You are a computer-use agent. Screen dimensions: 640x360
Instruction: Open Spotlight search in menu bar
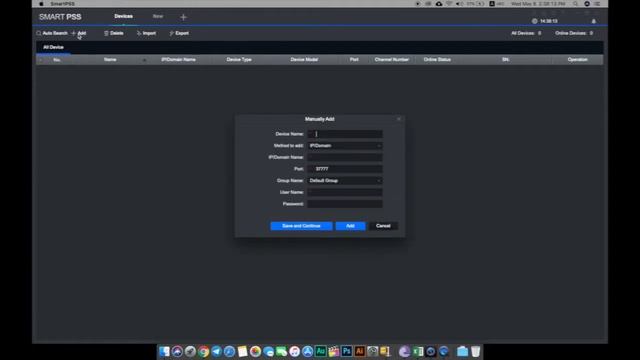pyautogui.click(x=575, y=4)
